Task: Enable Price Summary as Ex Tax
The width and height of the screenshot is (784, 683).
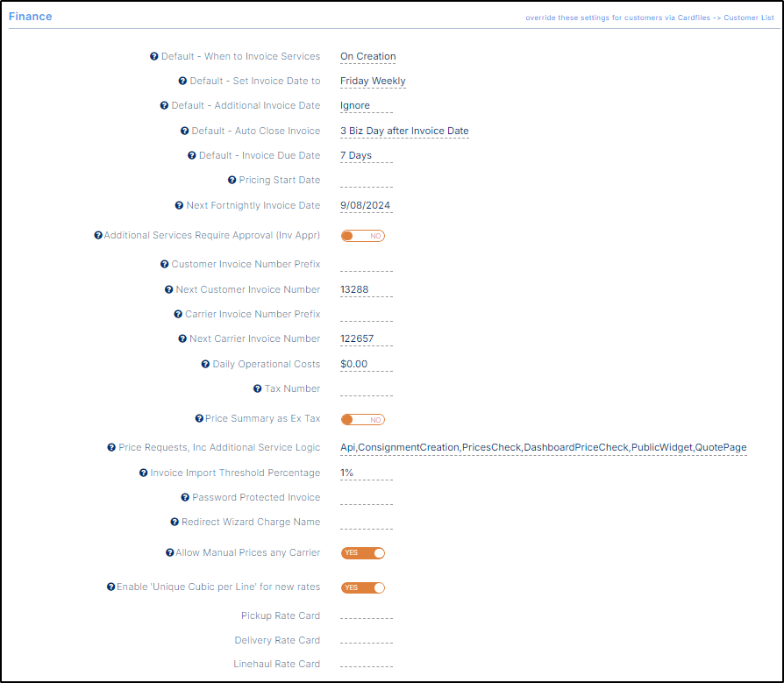Action: coord(362,420)
